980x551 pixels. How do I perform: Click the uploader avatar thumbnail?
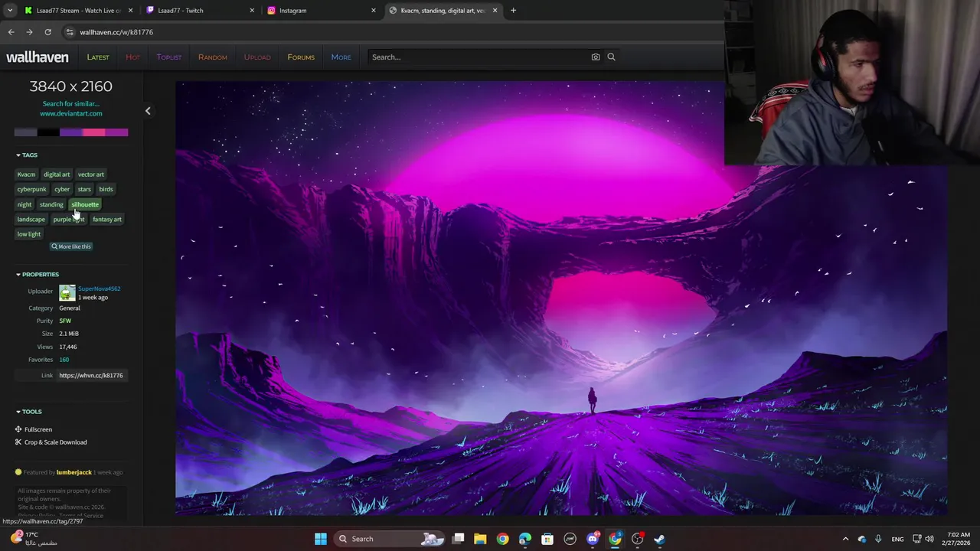[x=67, y=293]
